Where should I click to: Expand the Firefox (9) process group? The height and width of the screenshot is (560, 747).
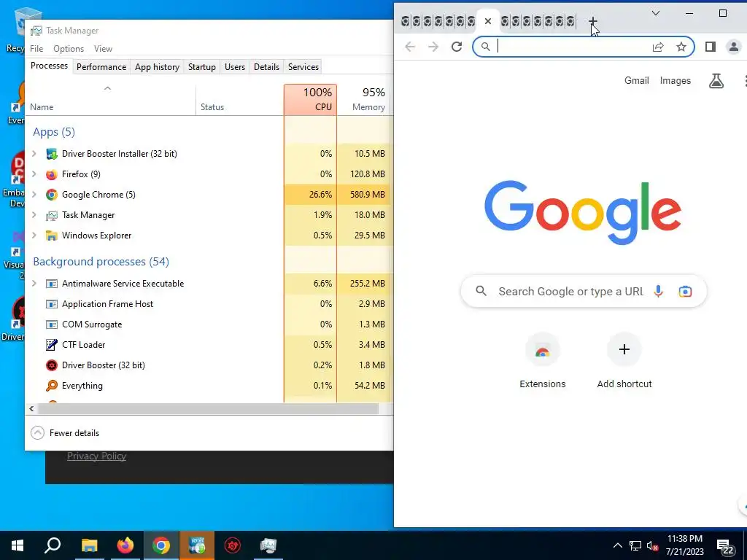[x=34, y=174]
